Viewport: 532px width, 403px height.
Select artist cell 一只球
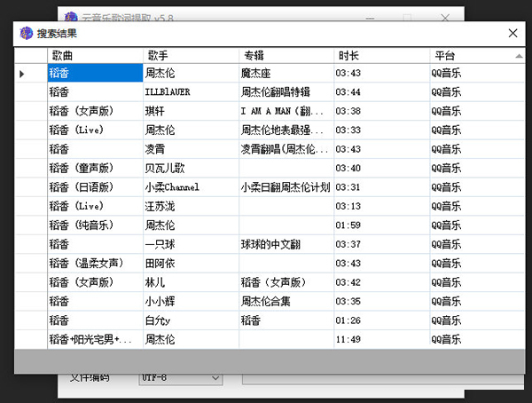tap(191, 244)
